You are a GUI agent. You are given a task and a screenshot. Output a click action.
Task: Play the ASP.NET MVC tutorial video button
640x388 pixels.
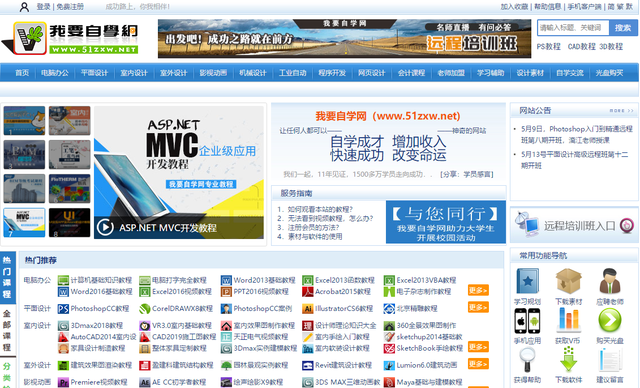coord(105,227)
